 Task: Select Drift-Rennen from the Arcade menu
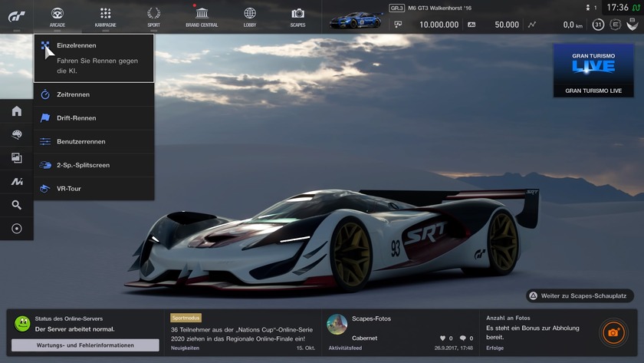(x=94, y=118)
